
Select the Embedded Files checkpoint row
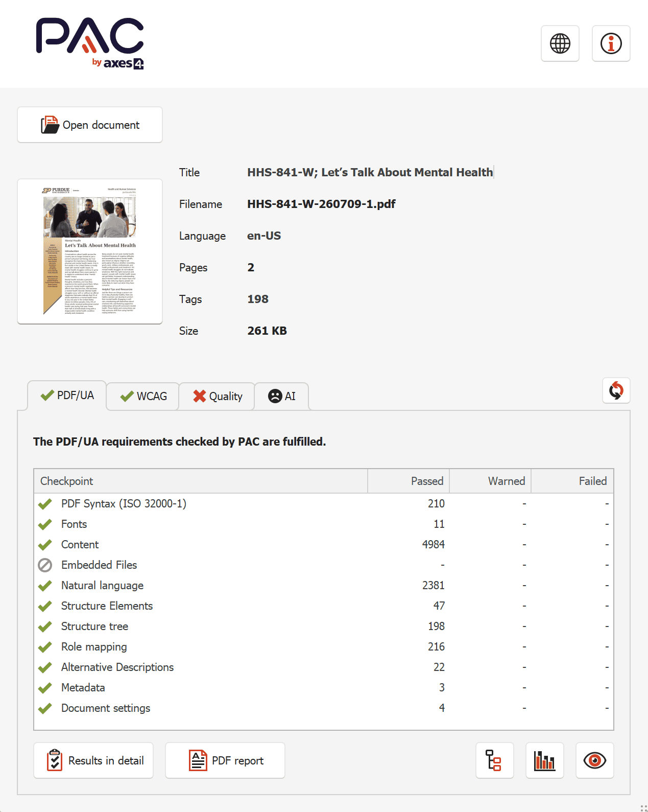click(324, 565)
